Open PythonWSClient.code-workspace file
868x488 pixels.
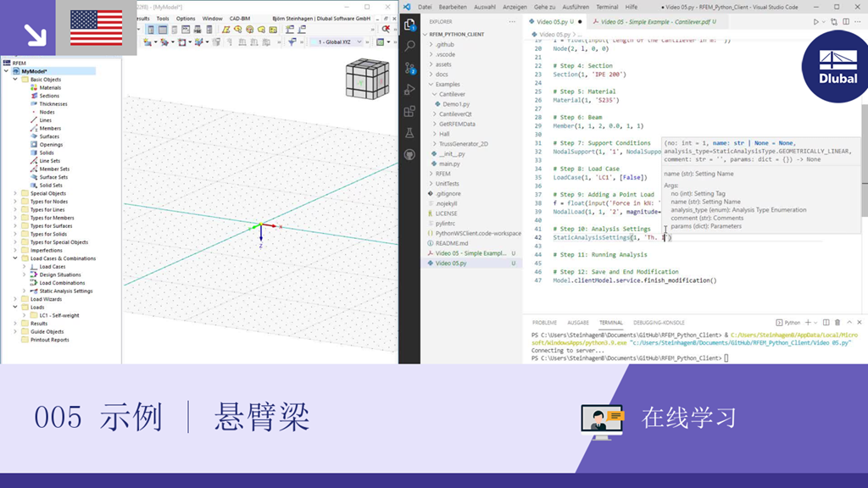(x=478, y=234)
